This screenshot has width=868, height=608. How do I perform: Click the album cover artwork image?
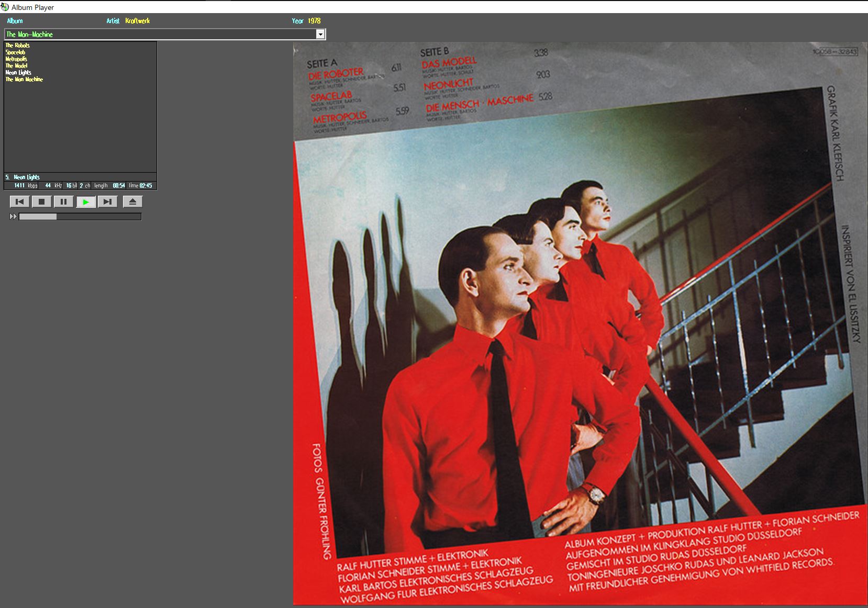coord(580,324)
